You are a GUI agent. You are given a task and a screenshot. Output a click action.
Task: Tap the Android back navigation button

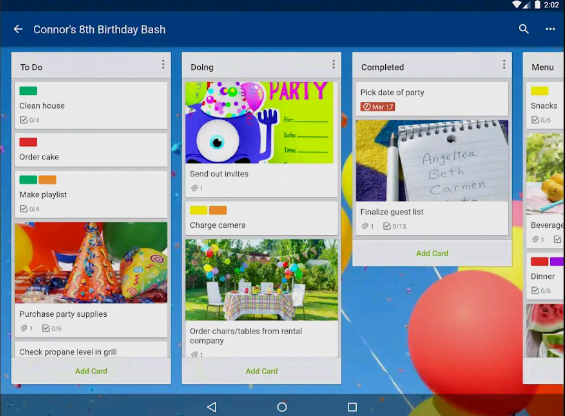(x=212, y=407)
